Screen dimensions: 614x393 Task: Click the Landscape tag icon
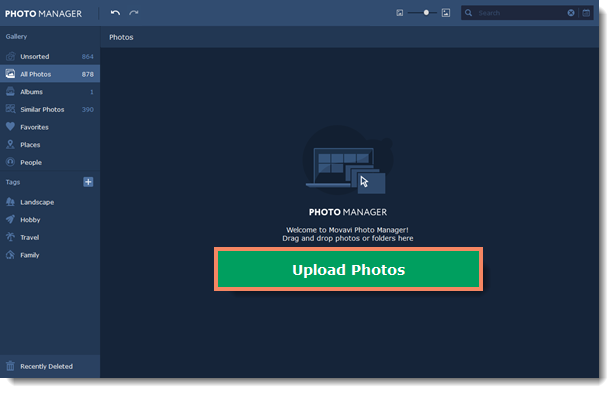pyautogui.click(x=11, y=202)
